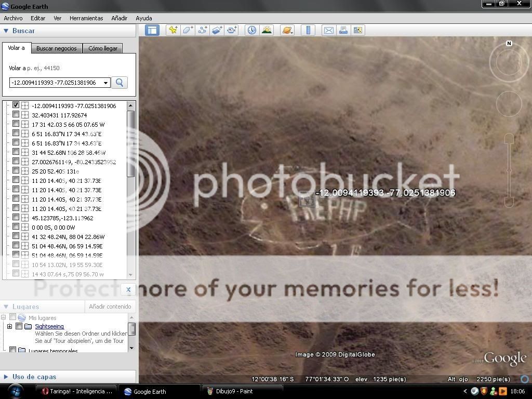Check the 27.0026761149 result checkbox
Screen dimensions: 532x399
(16, 162)
